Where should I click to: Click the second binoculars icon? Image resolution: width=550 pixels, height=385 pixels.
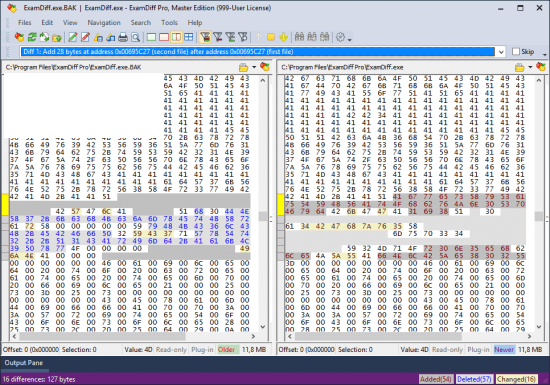point(312,37)
